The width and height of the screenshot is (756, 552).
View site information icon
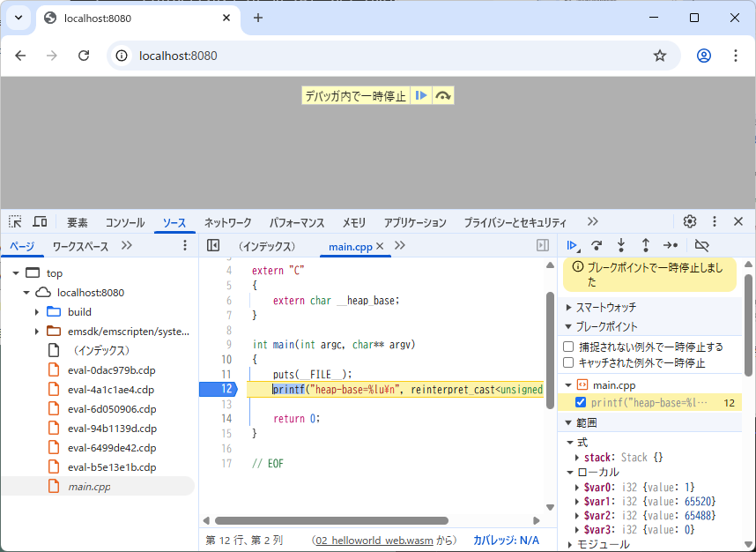click(x=122, y=56)
